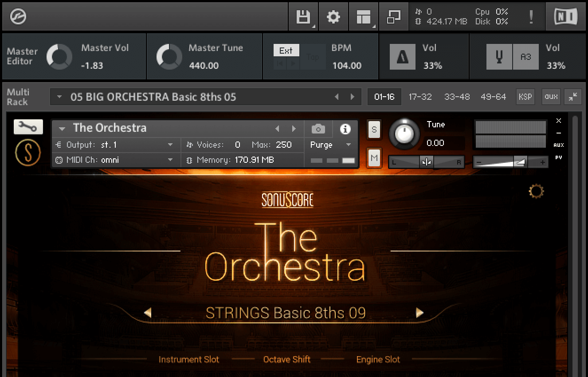
Task: Click the master transport rewind button
Action: (x=280, y=64)
